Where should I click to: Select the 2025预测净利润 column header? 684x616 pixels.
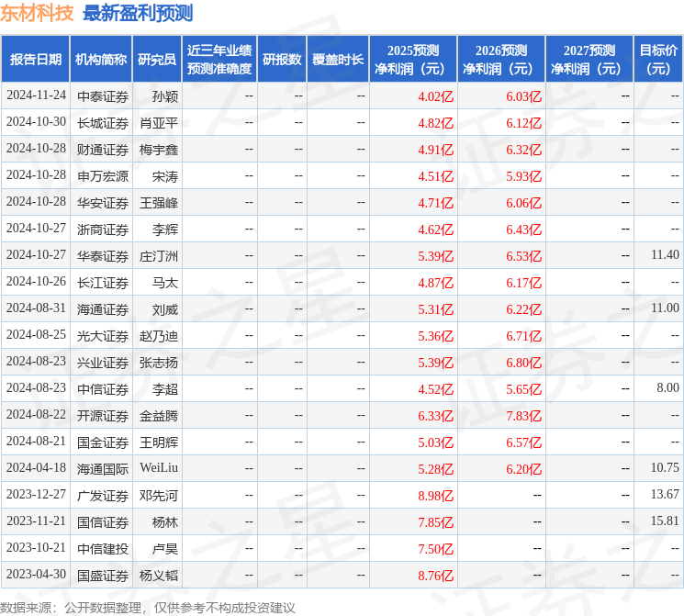[x=413, y=60]
